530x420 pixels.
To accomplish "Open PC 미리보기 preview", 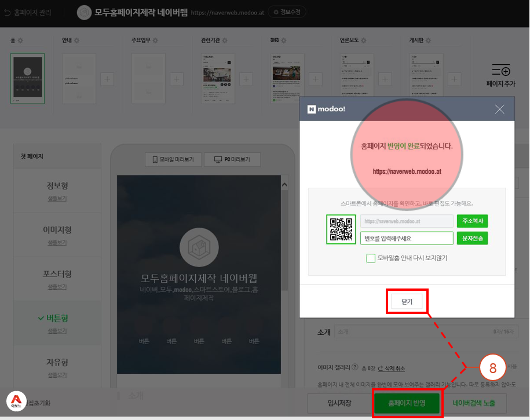I will [232, 159].
